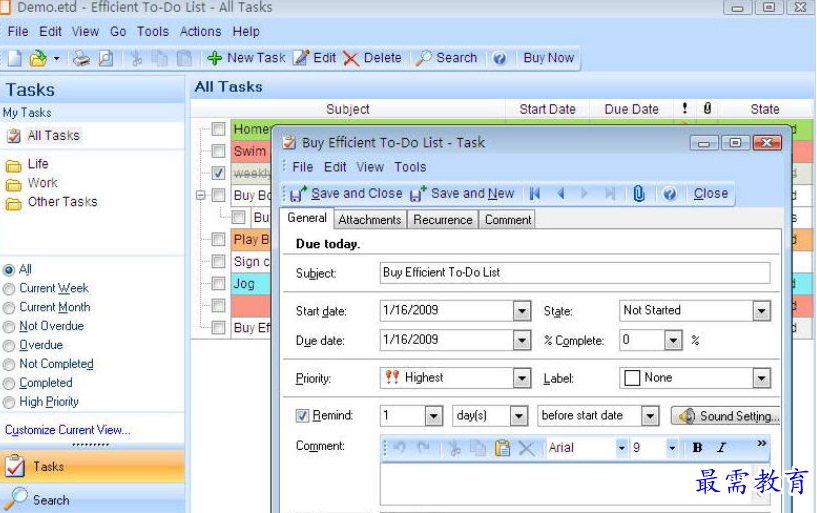Click the Paste icon in main toolbar
This screenshot has height=513, width=817.
click(184, 58)
